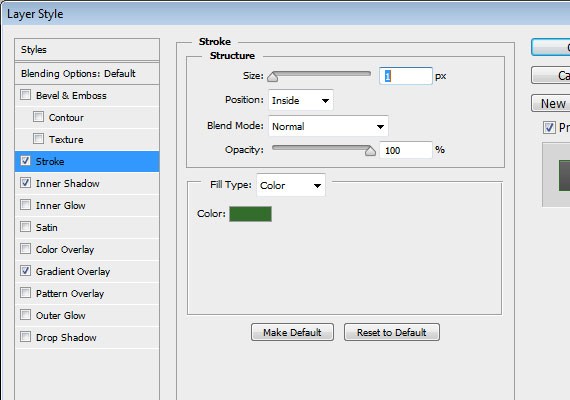
Task: Enable the Bevel & Emboss checkbox
Action: coord(25,95)
